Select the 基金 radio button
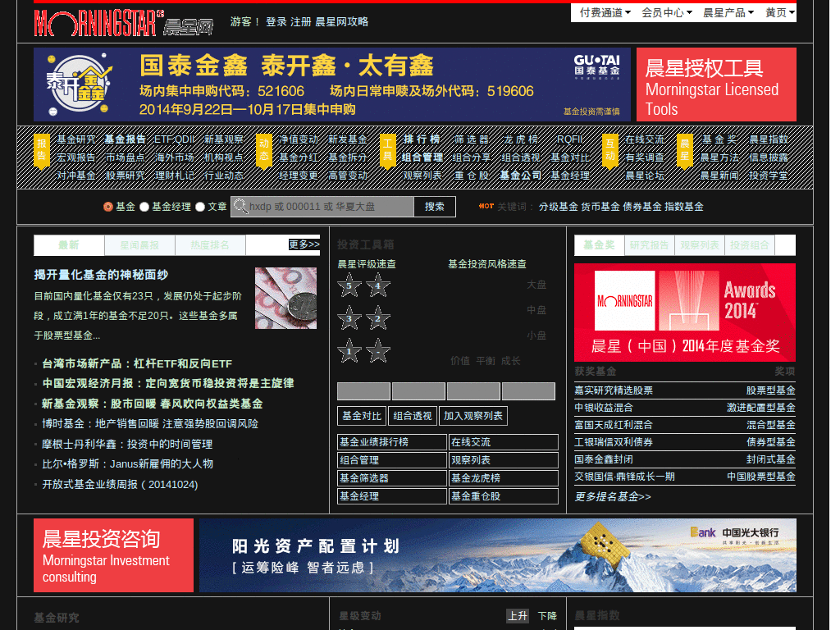This screenshot has width=840, height=630. tap(107, 207)
